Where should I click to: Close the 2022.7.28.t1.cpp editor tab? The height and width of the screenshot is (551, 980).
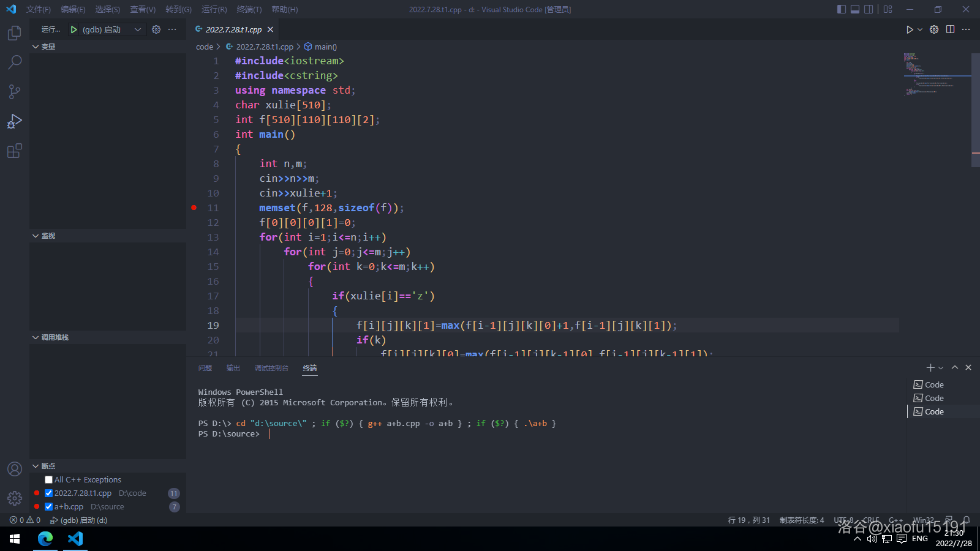coord(270,29)
